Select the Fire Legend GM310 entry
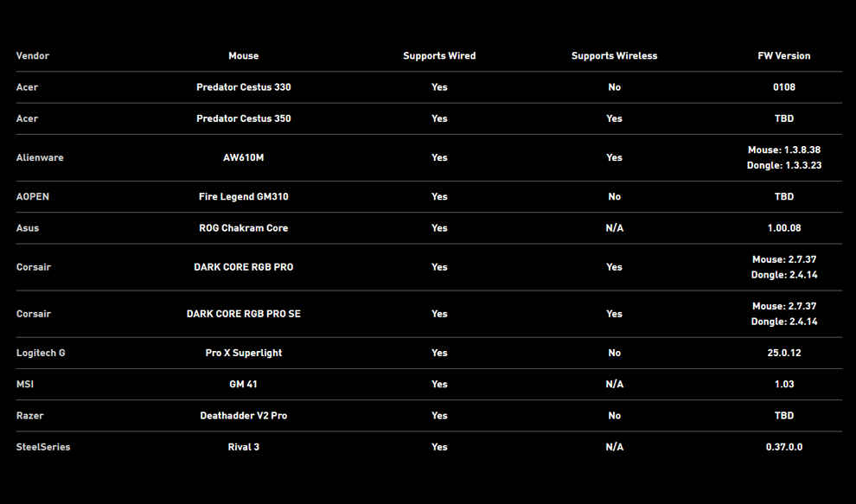The image size is (856, 504). click(244, 196)
